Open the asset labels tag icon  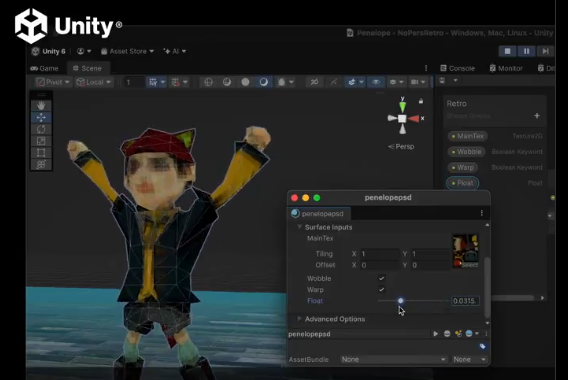coord(483,347)
